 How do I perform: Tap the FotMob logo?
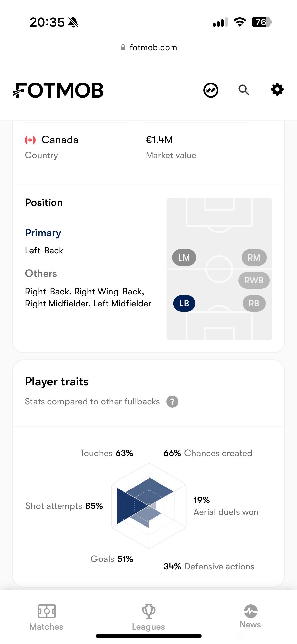pyautogui.click(x=58, y=90)
